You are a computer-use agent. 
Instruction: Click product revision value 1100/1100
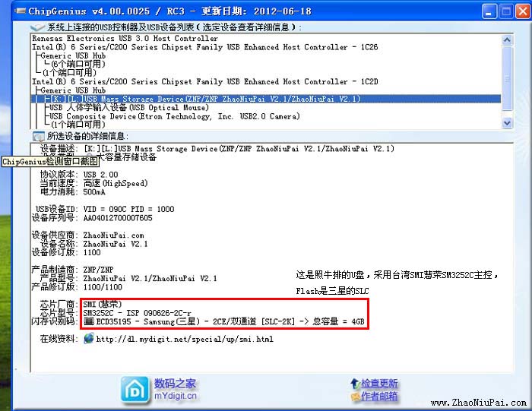(103, 287)
